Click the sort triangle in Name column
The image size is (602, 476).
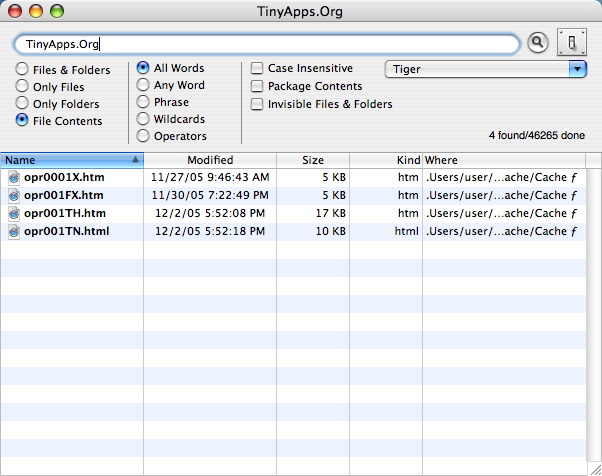click(x=135, y=160)
